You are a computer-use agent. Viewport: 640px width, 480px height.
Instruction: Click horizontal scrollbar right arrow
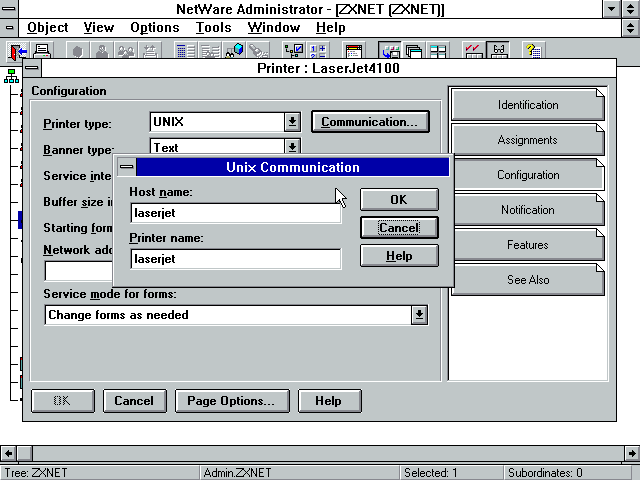coord(631,453)
